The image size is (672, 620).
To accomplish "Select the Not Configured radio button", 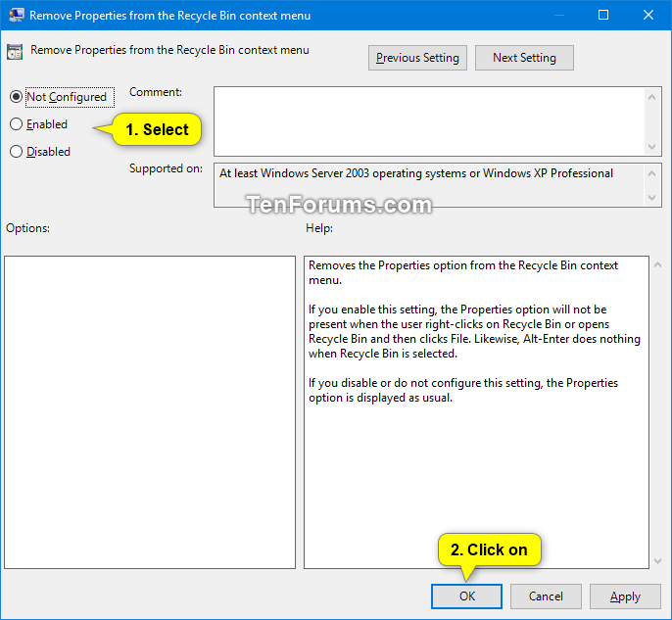I will (x=16, y=97).
